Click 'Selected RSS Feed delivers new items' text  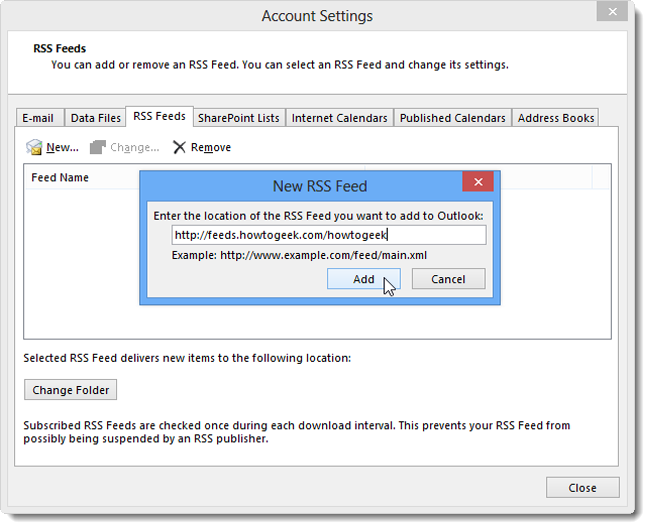point(187,358)
